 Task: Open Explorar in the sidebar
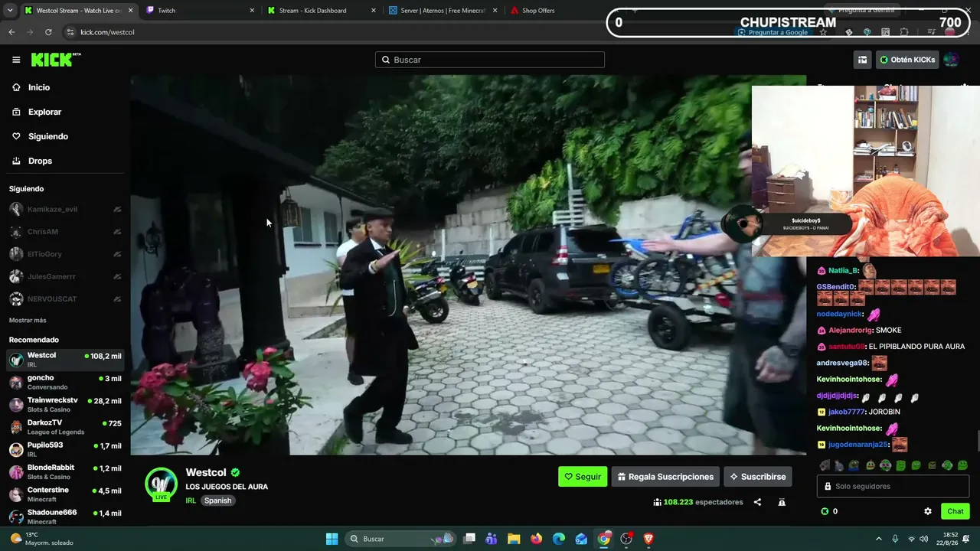point(44,112)
